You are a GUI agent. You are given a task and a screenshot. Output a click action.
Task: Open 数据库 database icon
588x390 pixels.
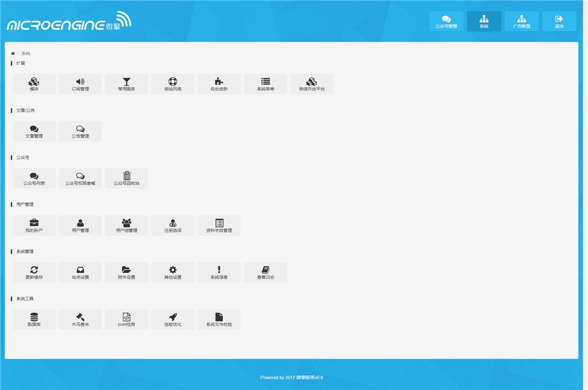[x=34, y=317]
